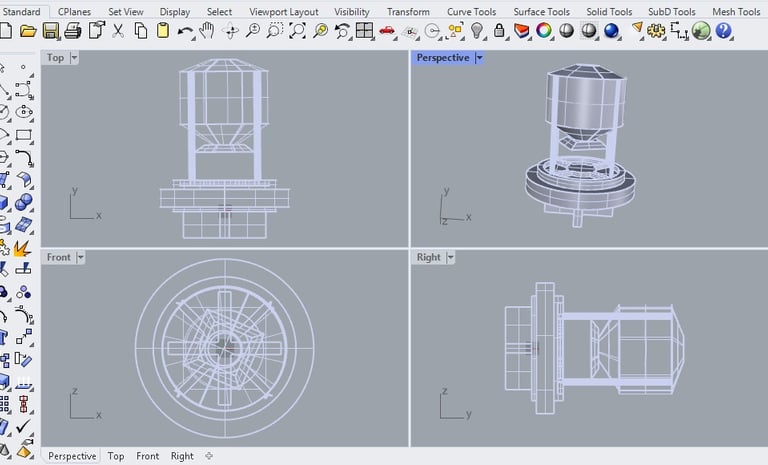Select the Rotate view tool
Viewport: 768px width, 465px height.
click(230, 31)
